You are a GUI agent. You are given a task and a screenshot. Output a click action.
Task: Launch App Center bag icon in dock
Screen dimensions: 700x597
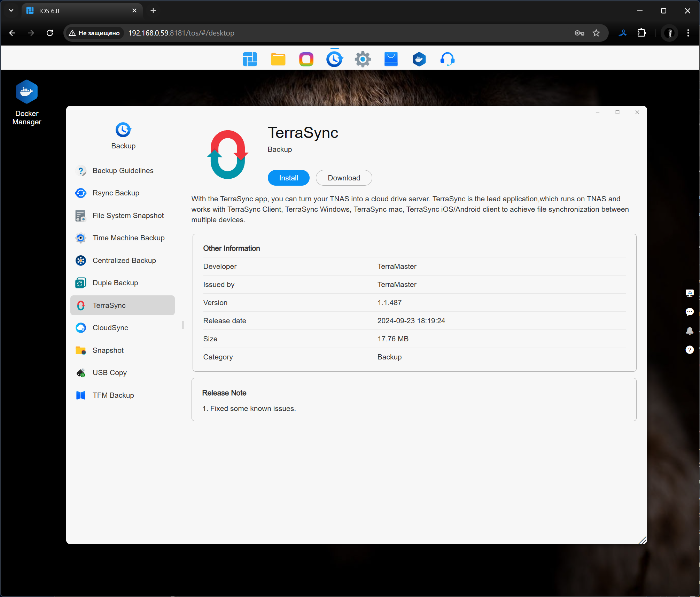[x=391, y=60]
